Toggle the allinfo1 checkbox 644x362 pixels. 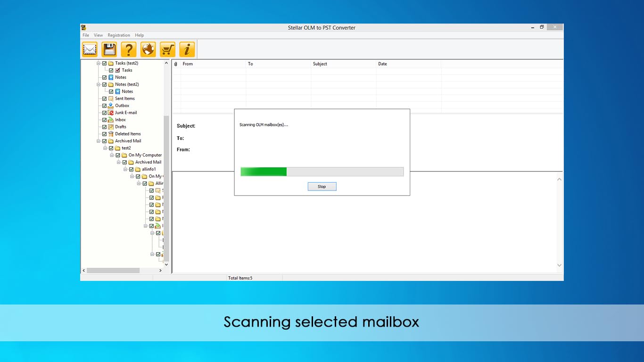click(132, 169)
